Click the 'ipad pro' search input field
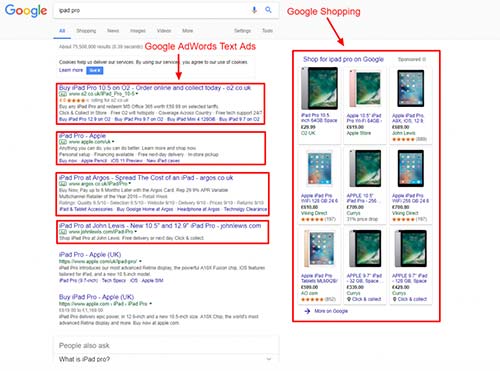 click(152, 10)
